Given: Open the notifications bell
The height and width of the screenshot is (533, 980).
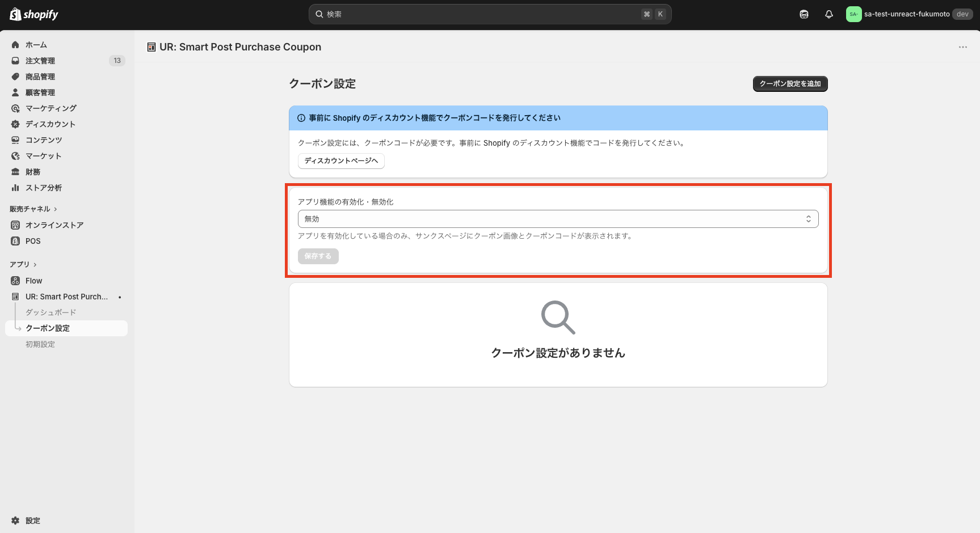Looking at the screenshot, I should tap(829, 14).
